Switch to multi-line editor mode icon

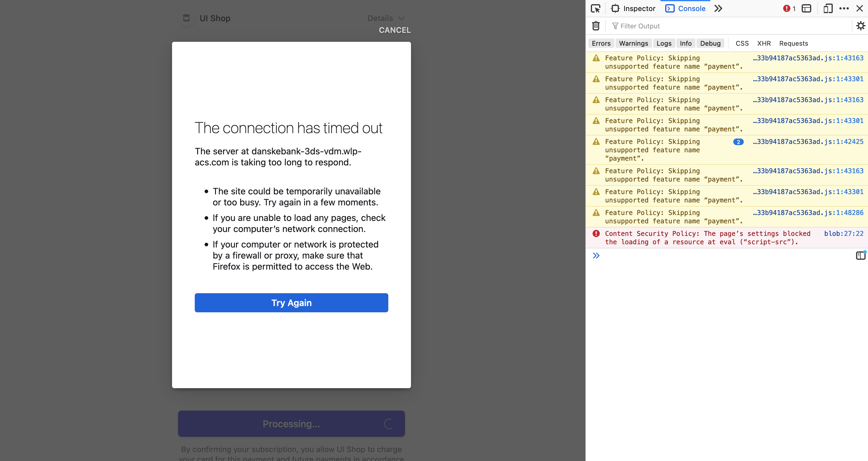coord(860,256)
